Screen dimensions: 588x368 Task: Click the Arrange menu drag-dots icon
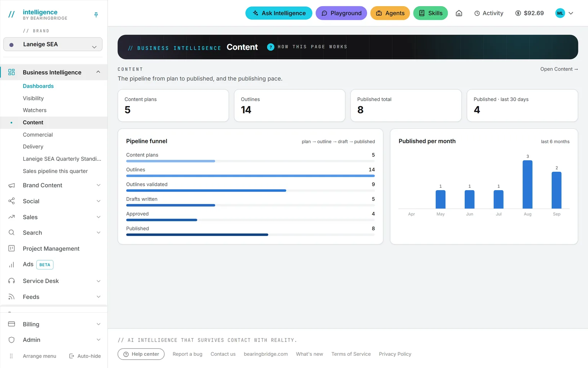pyautogui.click(x=11, y=356)
